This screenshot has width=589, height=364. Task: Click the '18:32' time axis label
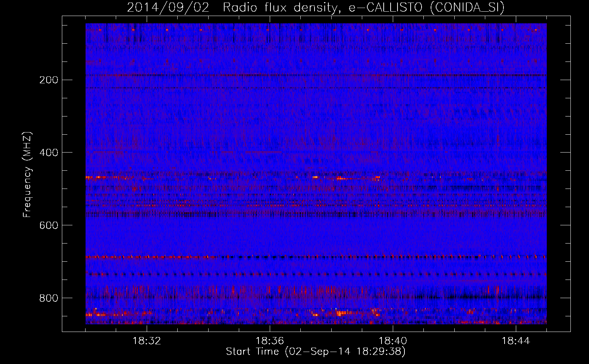coord(147,341)
